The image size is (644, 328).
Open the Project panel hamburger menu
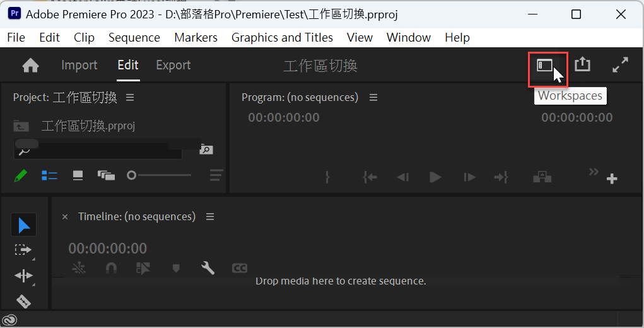click(x=130, y=97)
